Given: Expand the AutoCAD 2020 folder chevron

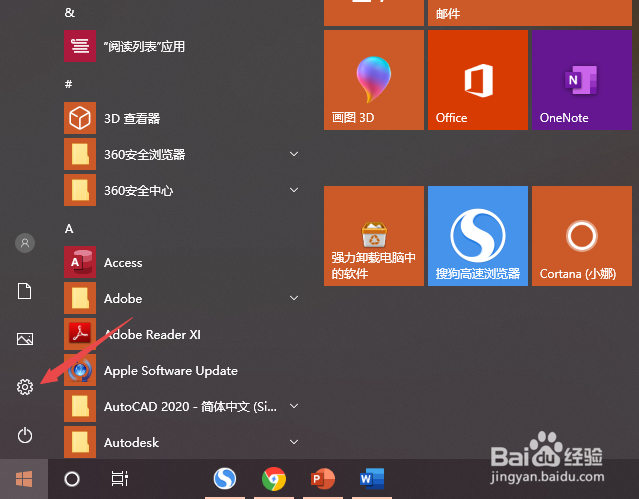Looking at the screenshot, I should pos(294,406).
